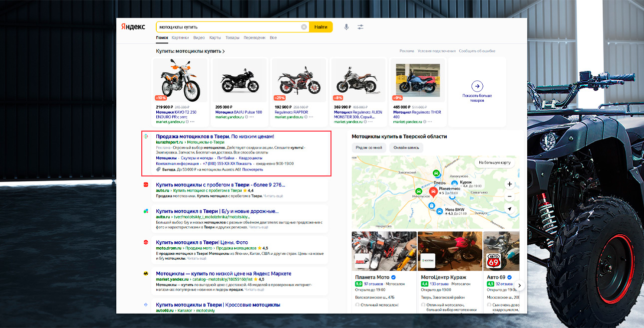Zoom out on the map
The image size is (644, 328).
tap(509, 196)
